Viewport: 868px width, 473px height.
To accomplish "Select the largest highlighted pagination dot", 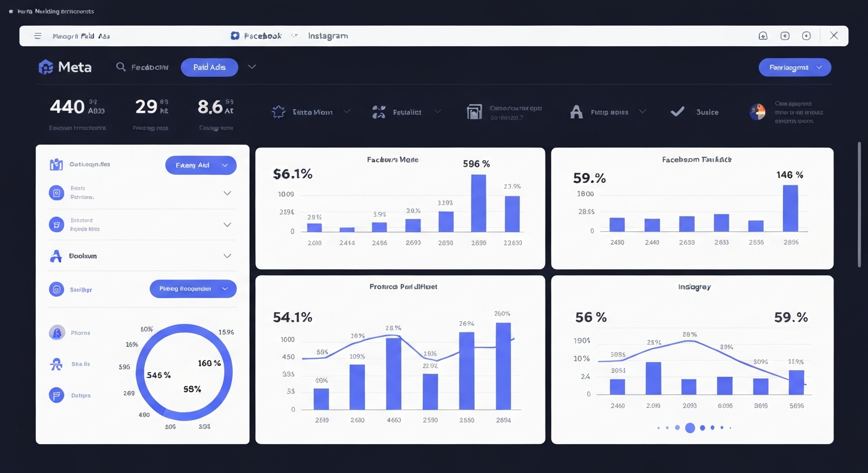I will [x=690, y=427].
